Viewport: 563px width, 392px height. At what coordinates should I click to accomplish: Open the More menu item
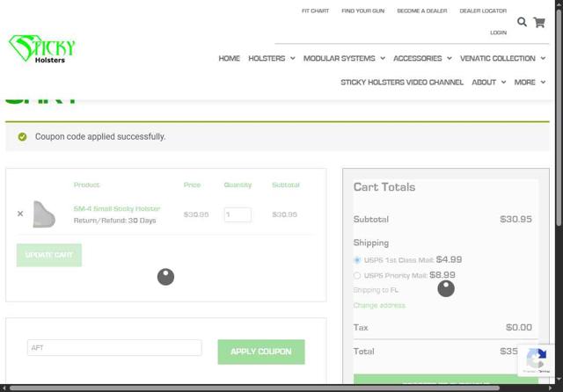pos(524,82)
